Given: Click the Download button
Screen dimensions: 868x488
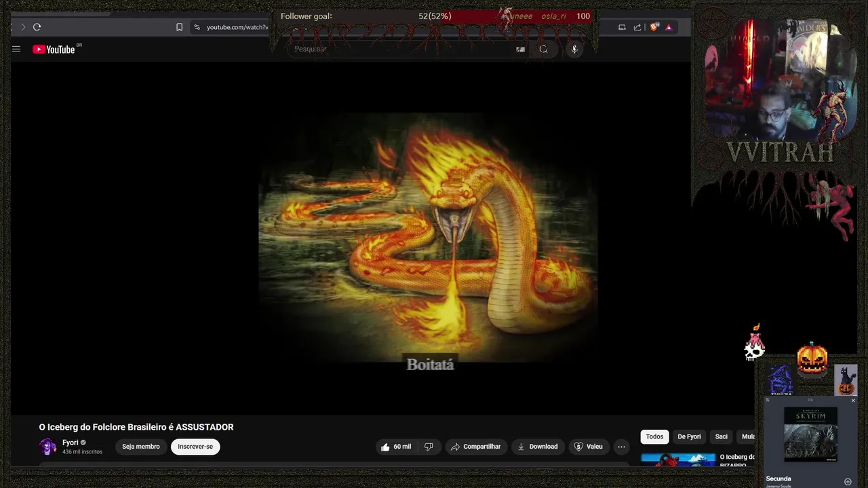Looking at the screenshot, I should [537, 447].
